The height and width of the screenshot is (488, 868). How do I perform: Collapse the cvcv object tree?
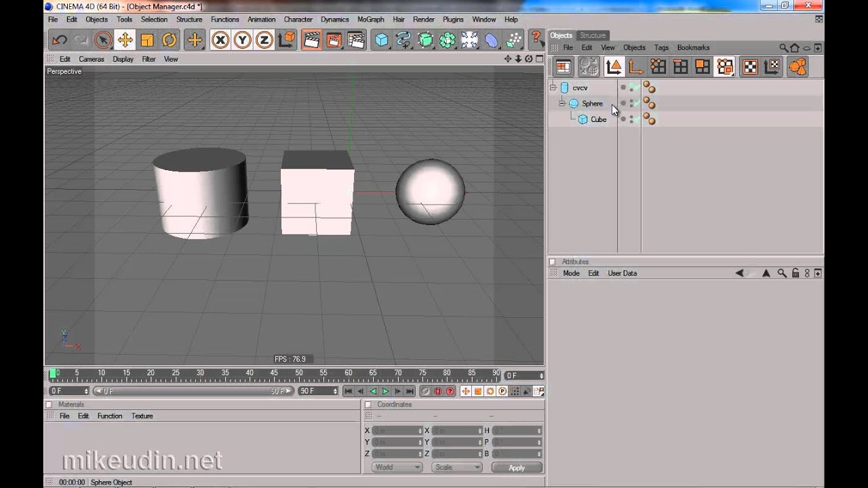pos(553,87)
